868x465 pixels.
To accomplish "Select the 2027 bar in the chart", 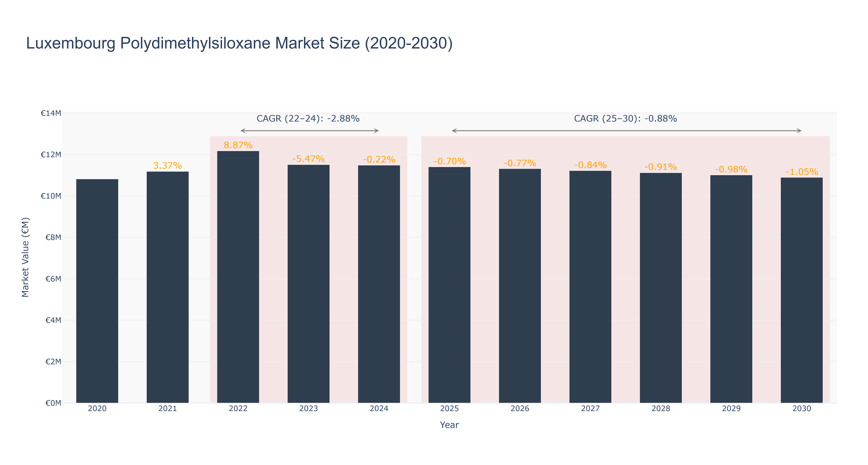I will [x=590, y=287].
